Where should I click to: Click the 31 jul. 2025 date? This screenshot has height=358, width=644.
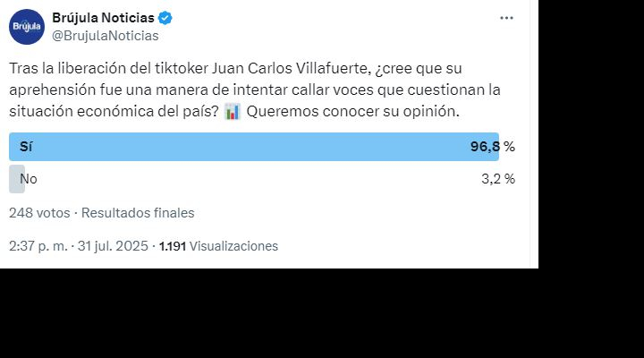pos(113,246)
